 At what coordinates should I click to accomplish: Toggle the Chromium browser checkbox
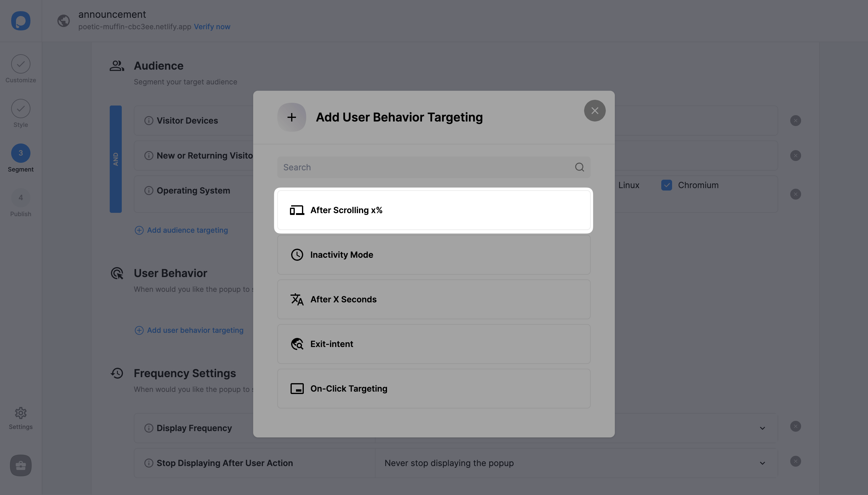(x=667, y=185)
